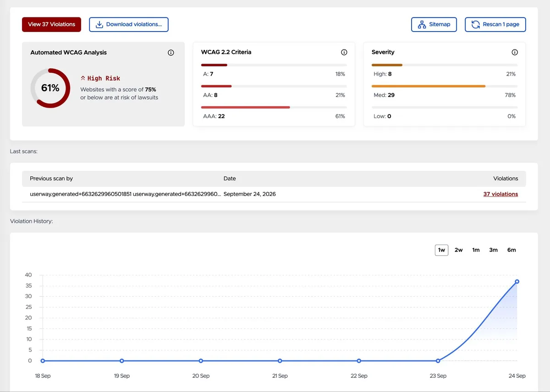Select the 1w time range
This screenshot has width=550, height=392.
[441, 250]
